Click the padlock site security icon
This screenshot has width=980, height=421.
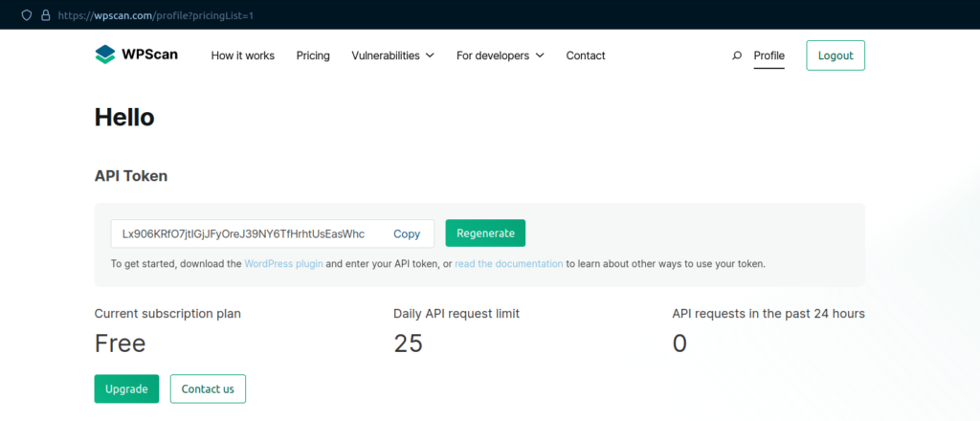tap(45, 15)
